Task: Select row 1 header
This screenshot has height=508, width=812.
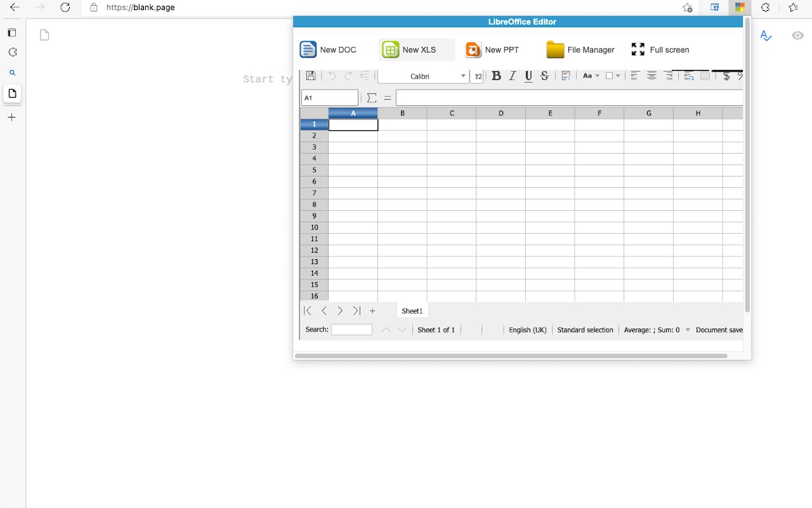Action: point(314,124)
